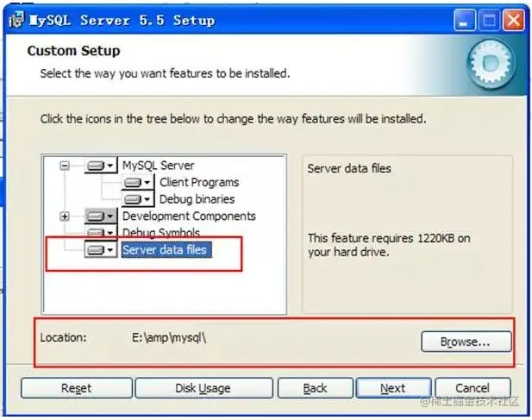The height and width of the screenshot is (420, 532).
Task: Select Development Components in feature tree
Action: coord(189,216)
